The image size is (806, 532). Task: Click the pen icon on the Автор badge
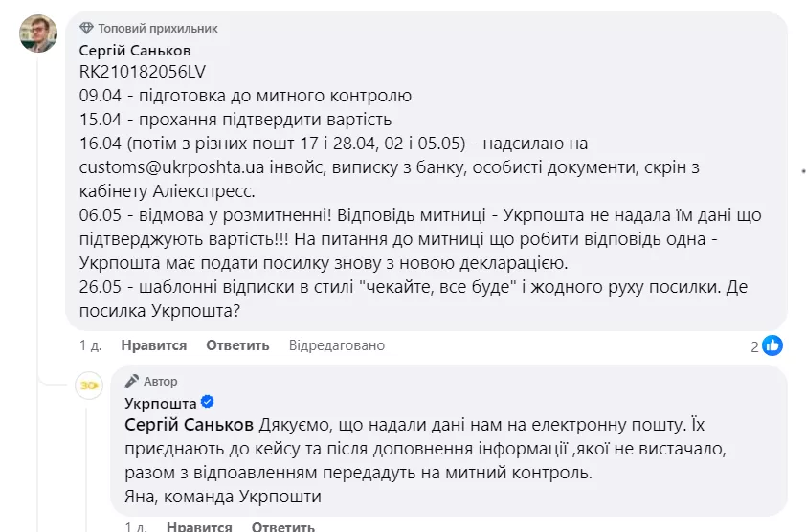(132, 382)
